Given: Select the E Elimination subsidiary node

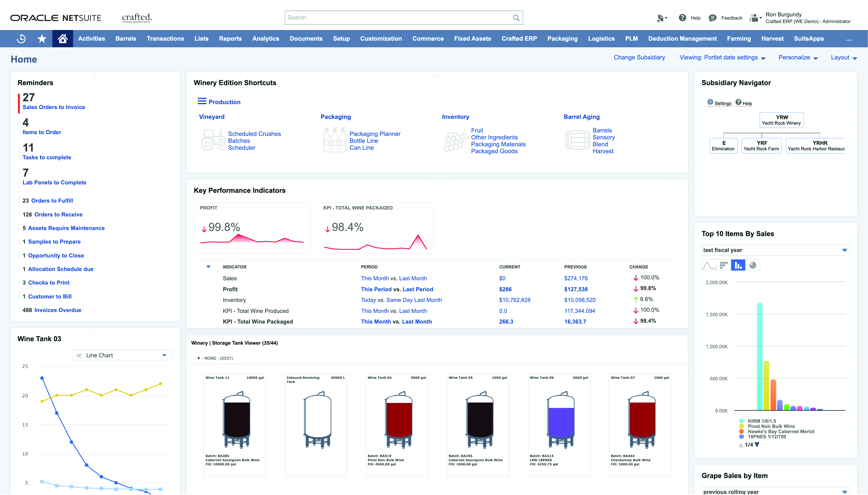Looking at the screenshot, I should coord(723,146).
